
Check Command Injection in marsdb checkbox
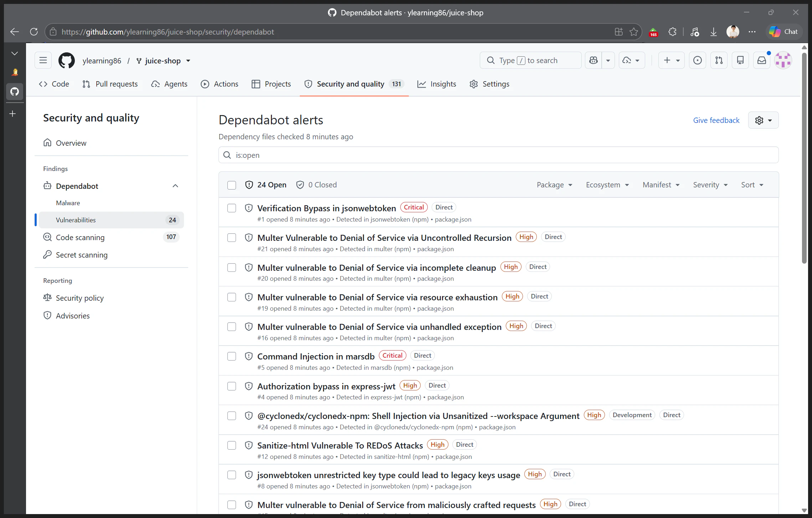coord(232,356)
